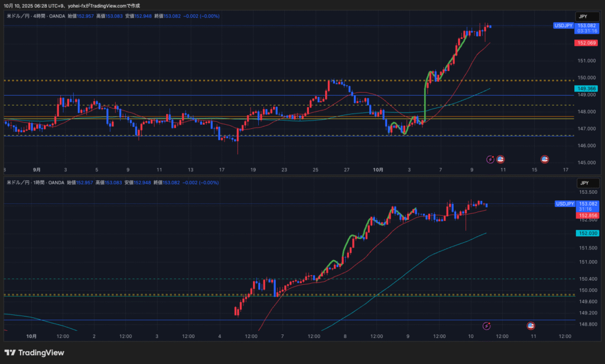Screen dimensions: 605x364
Task: Click the lightning event icon on 4-hour chart
Action: tap(490, 159)
